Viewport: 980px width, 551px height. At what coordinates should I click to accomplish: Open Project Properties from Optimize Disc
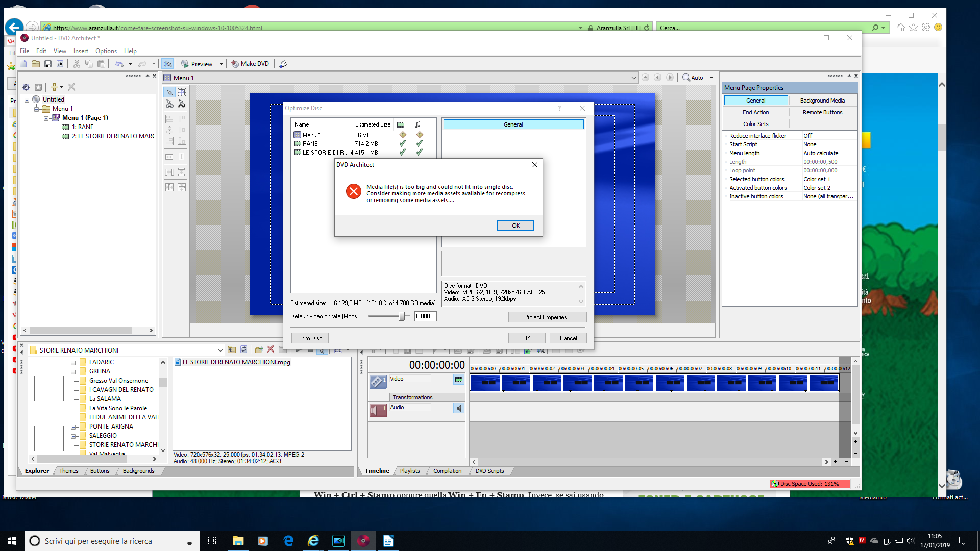(x=547, y=317)
